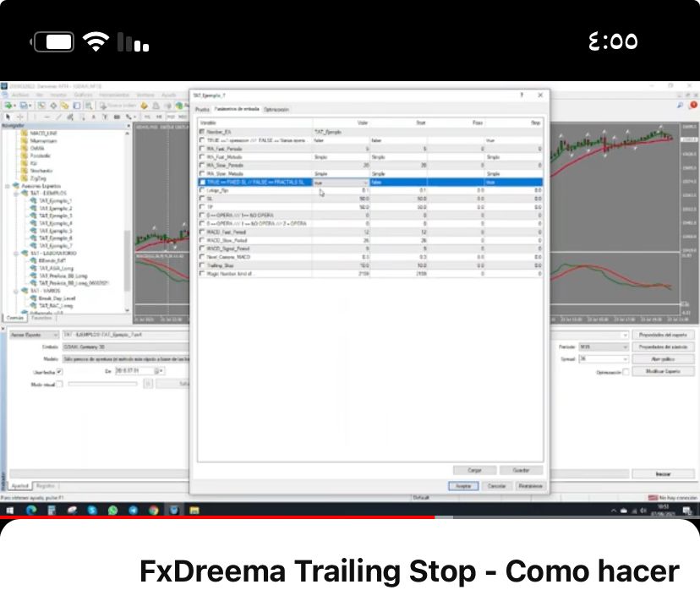Collapse the Asesores Expertos tree node

pos(8,186)
